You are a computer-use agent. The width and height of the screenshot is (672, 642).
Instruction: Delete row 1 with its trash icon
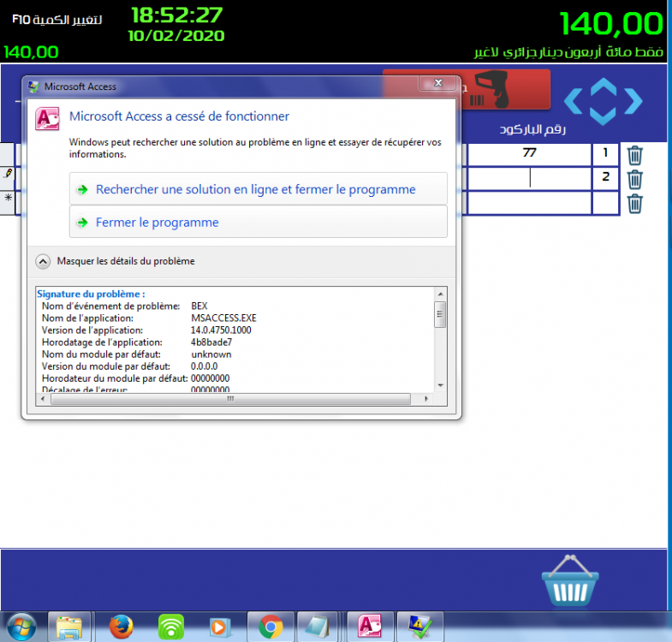(x=634, y=155)
